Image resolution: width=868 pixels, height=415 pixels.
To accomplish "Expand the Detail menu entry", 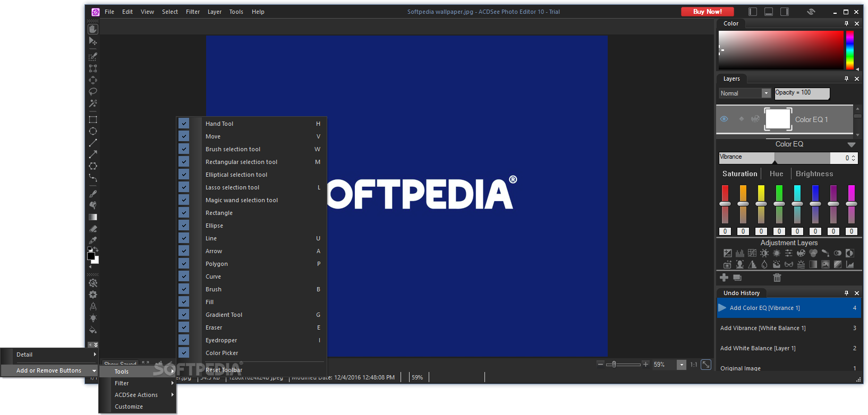I will (49, 355).
